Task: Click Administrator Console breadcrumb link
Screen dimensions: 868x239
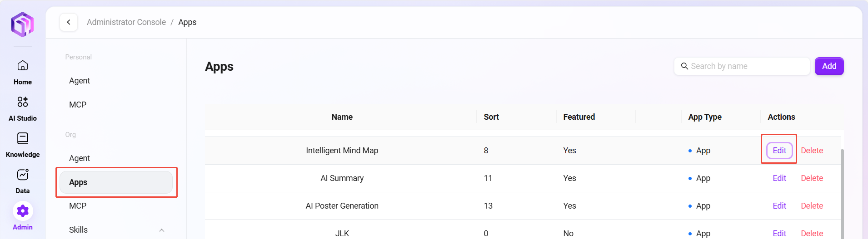Action: coord(126,22)
